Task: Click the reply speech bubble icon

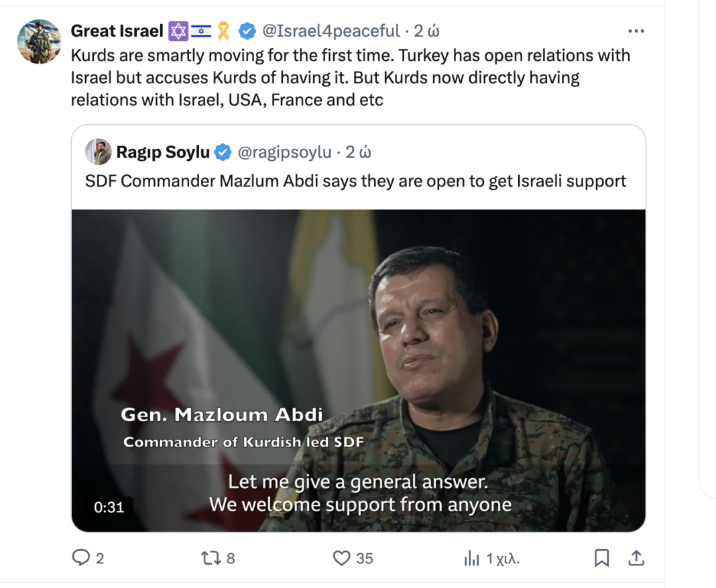Action: coord(80,558)
